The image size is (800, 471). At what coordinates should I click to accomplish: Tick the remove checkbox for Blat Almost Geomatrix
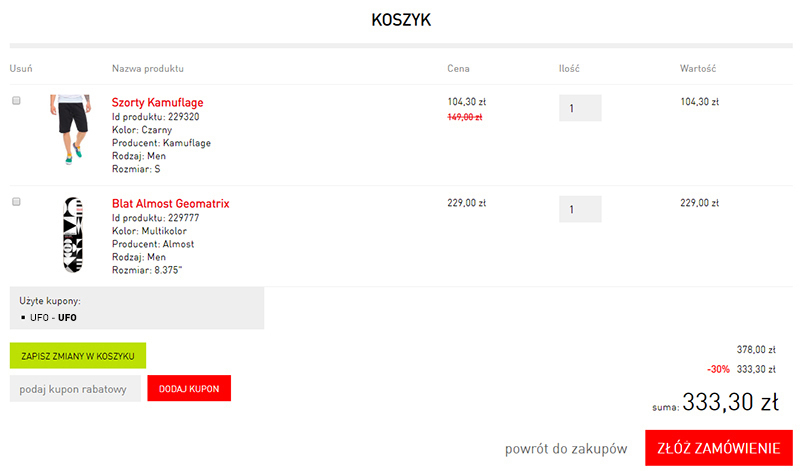(16, 202)
